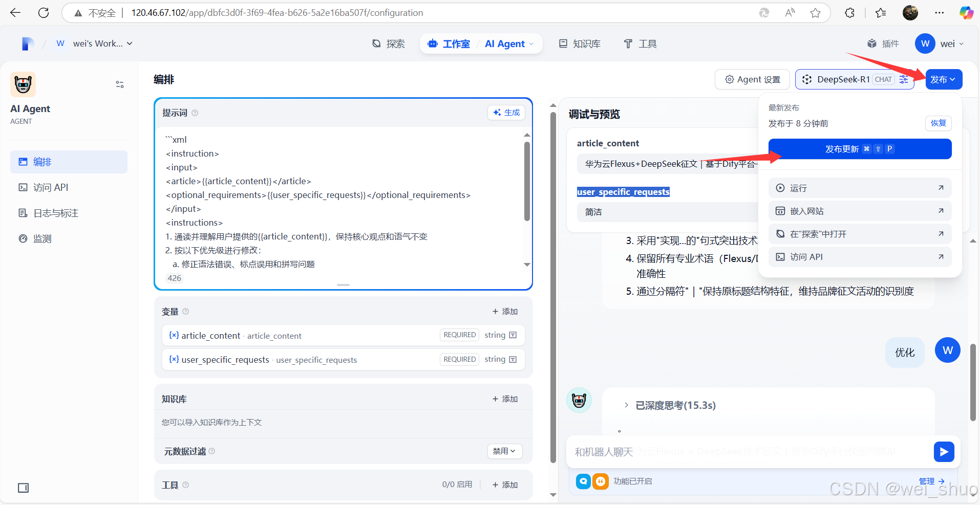Viewport: 980px width, 505px height.
Task: Choose 运行 in the publish menu
Action: pos(860,188)
